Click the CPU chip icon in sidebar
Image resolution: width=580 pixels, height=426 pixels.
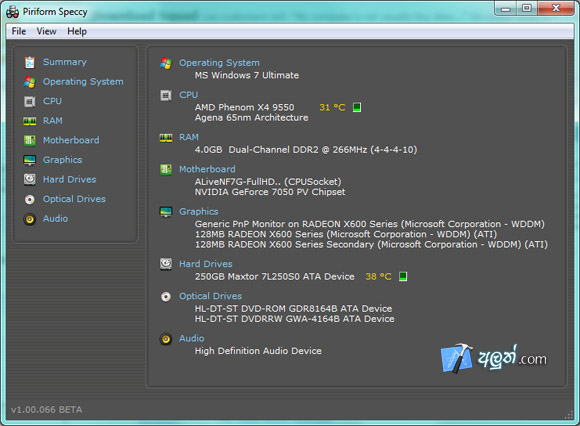coord(30,101)
